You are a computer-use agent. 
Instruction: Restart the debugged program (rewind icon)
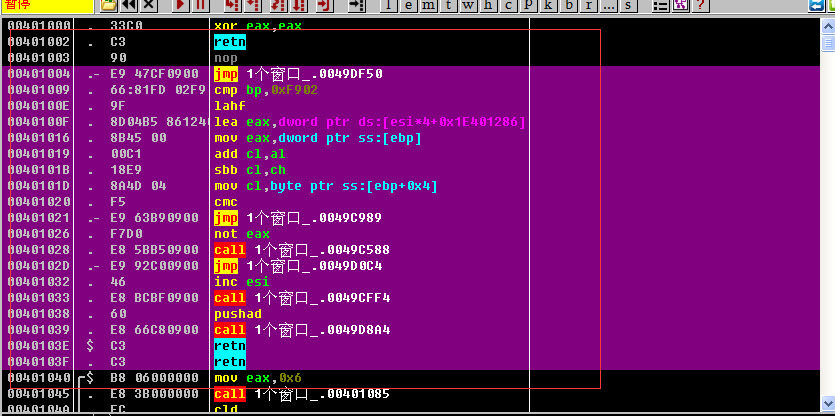click(x=128, y=5)
